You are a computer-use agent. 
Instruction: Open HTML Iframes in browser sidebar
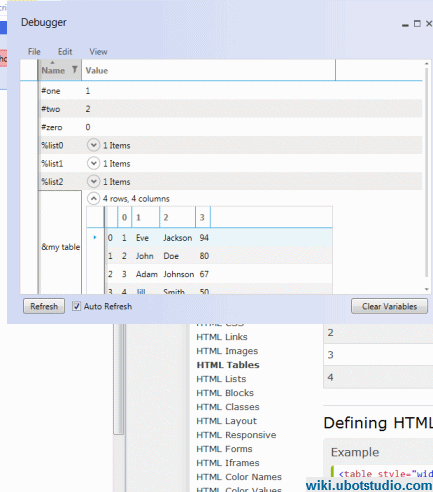click(228, 463)
